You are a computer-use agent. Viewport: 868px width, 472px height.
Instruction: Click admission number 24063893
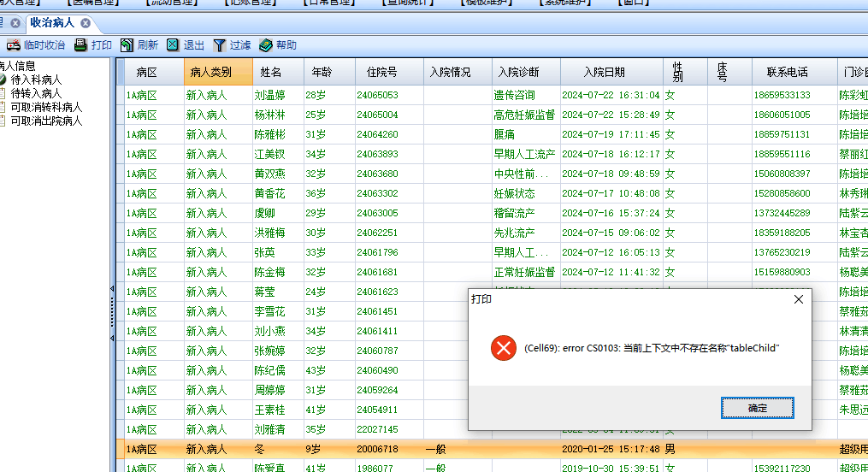pos(377,155)
